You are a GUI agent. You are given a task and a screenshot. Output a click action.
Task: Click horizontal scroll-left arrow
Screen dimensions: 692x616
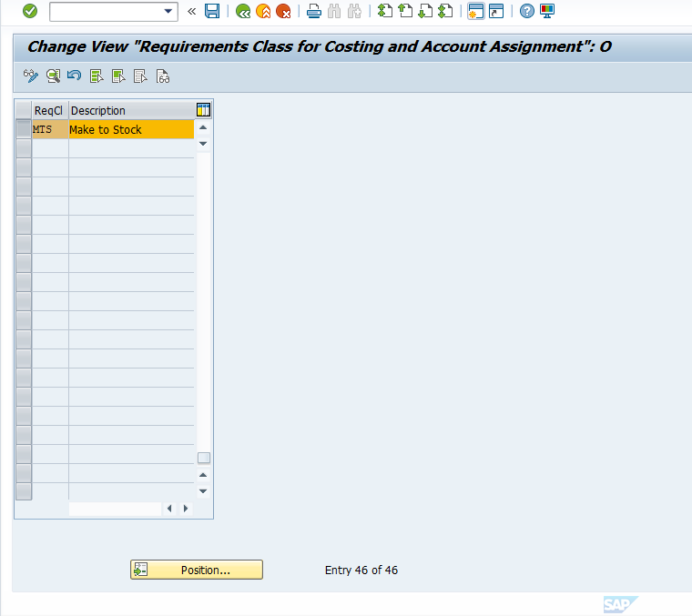169,509
